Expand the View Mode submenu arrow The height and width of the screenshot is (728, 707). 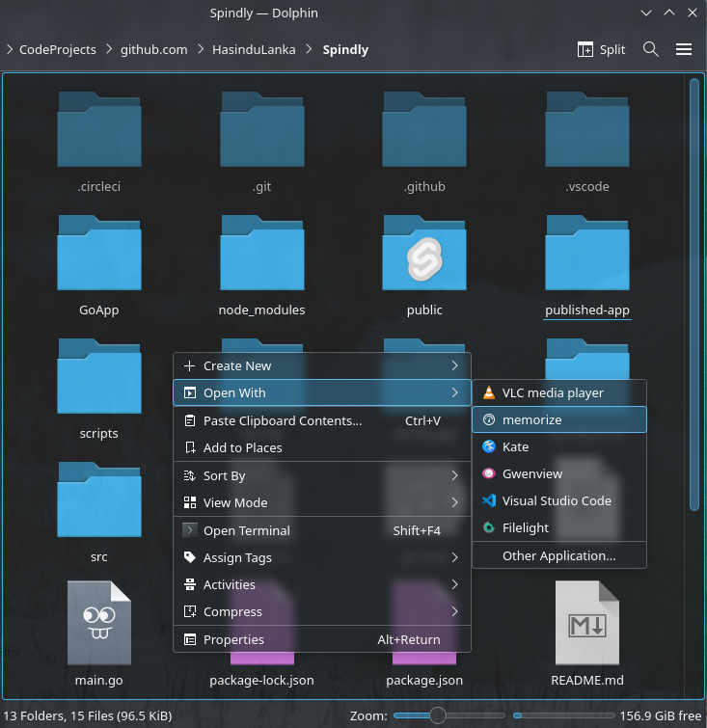click(454, 502)
